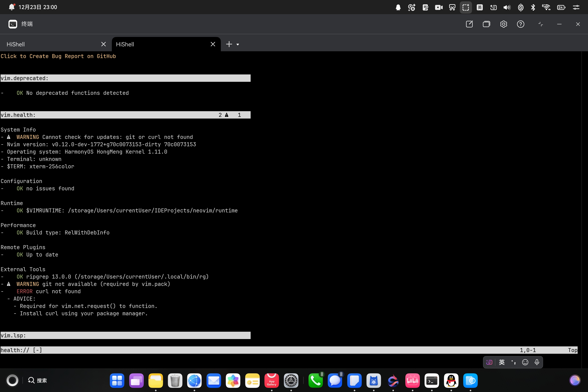Open the terminal settings gear
The height and width of the screenshot is (392, 588).
click(x=504, y=24)
